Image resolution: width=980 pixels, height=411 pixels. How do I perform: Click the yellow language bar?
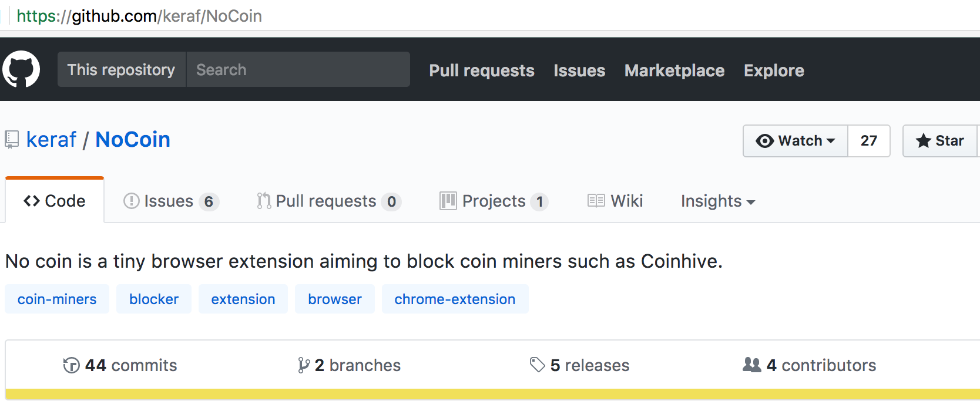(492, 394)
